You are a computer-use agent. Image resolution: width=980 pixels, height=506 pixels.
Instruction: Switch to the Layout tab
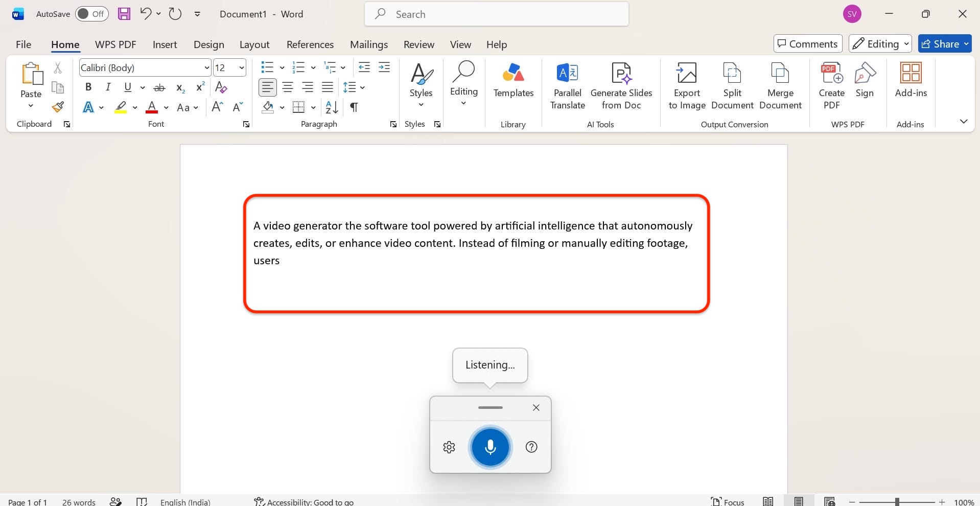(254, 44)
